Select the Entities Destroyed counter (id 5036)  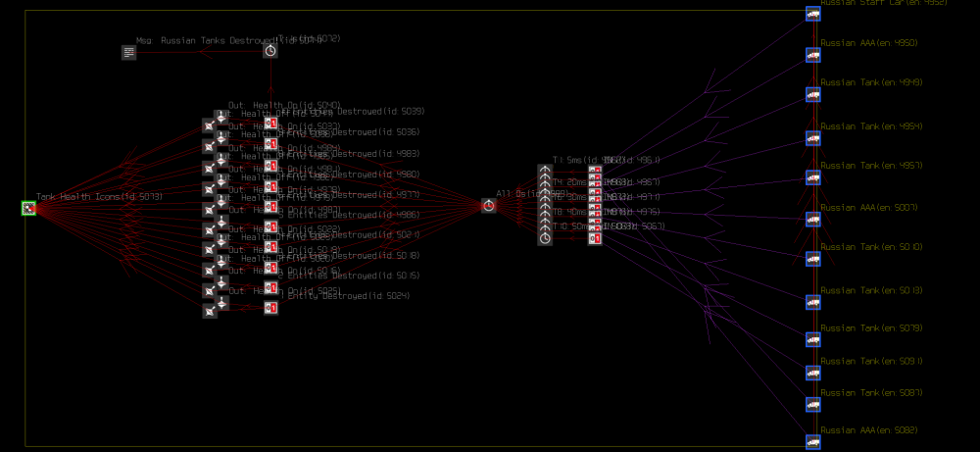tap(270, 144)
